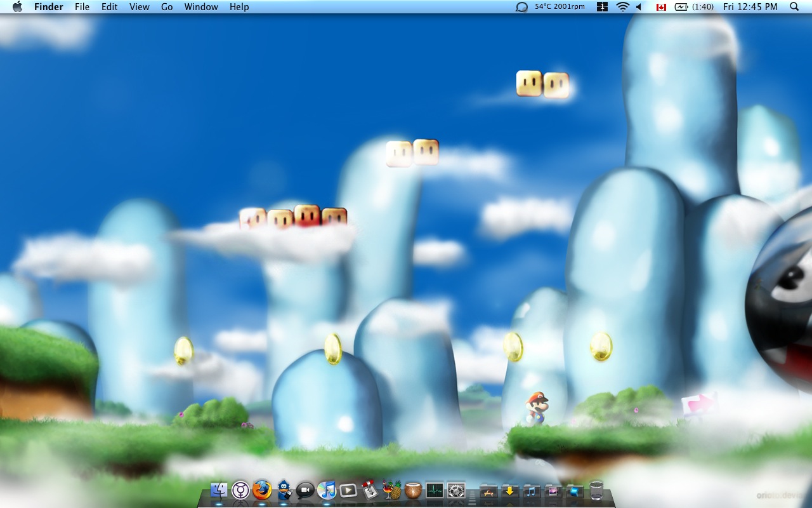Launch Firefox from the dock
Image resolution: width=812 pixels, height=508 pixels.
tap(262, 490)
